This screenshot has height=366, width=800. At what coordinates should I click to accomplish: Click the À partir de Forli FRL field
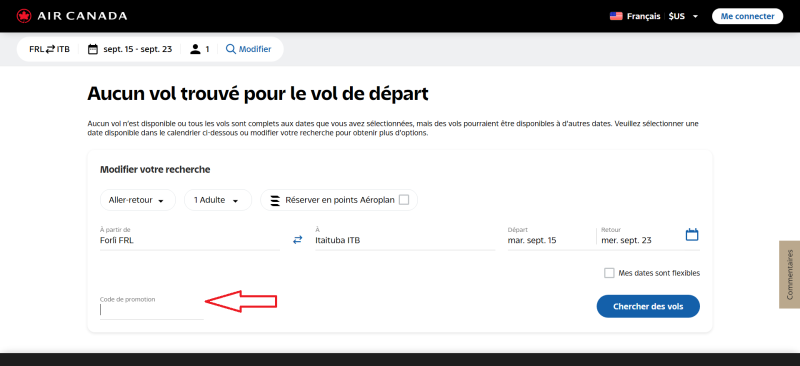click(190, 238)
